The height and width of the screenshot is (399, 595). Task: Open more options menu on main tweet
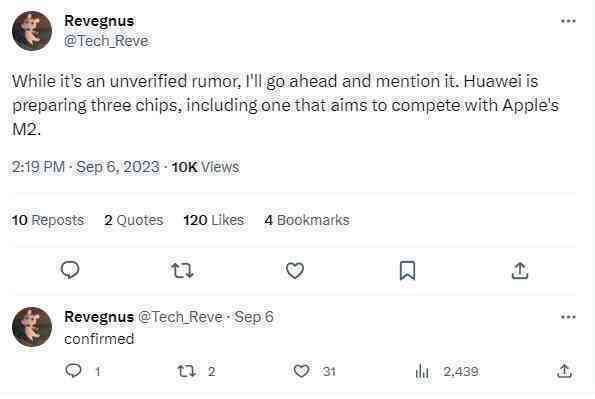(568, 21)
